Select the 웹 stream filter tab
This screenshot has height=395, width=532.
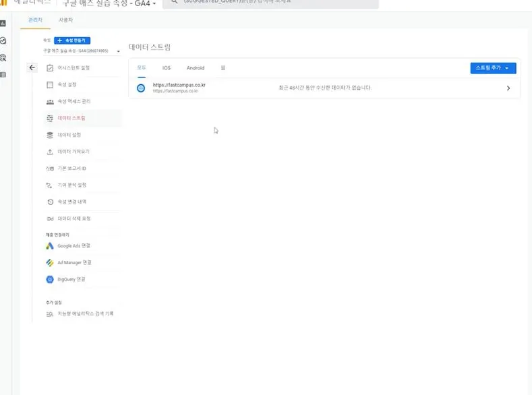pos(223,68)
